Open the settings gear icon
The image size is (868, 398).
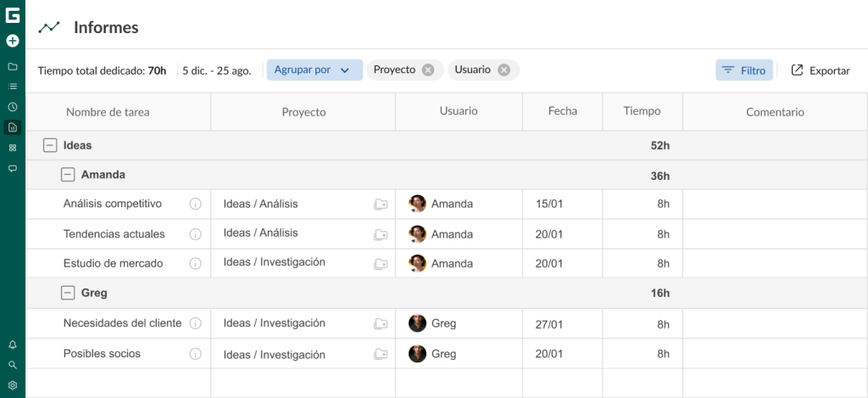click(12, 385)
